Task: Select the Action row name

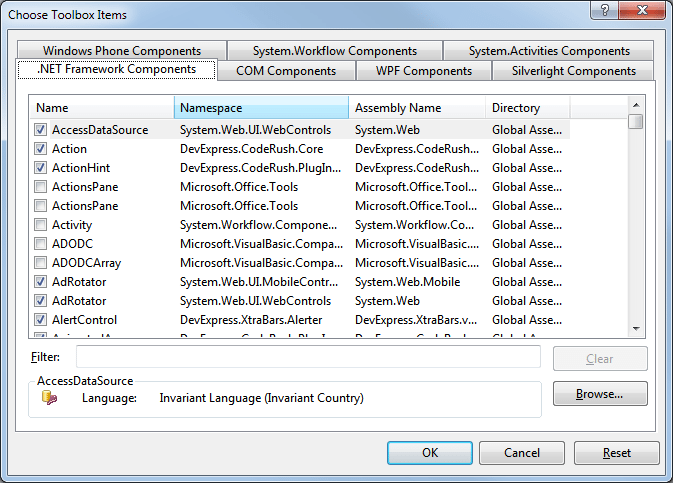Action: tap(70, 149)
